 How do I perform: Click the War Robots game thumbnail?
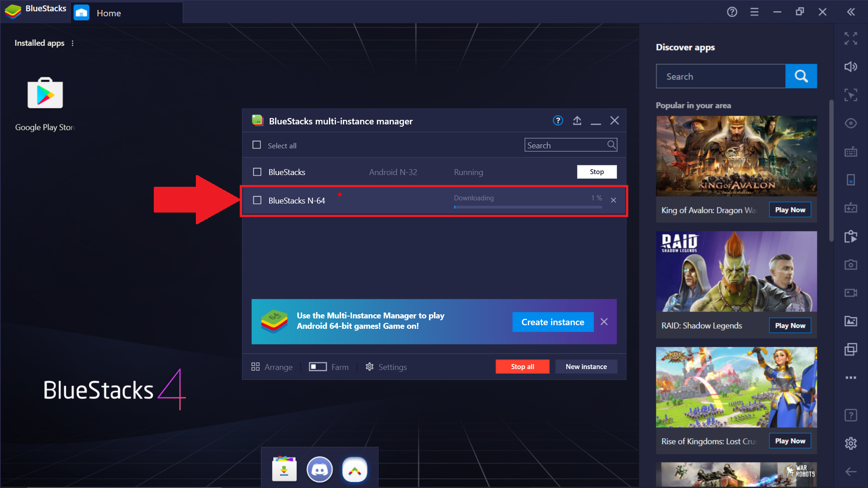tap(736, 474)
